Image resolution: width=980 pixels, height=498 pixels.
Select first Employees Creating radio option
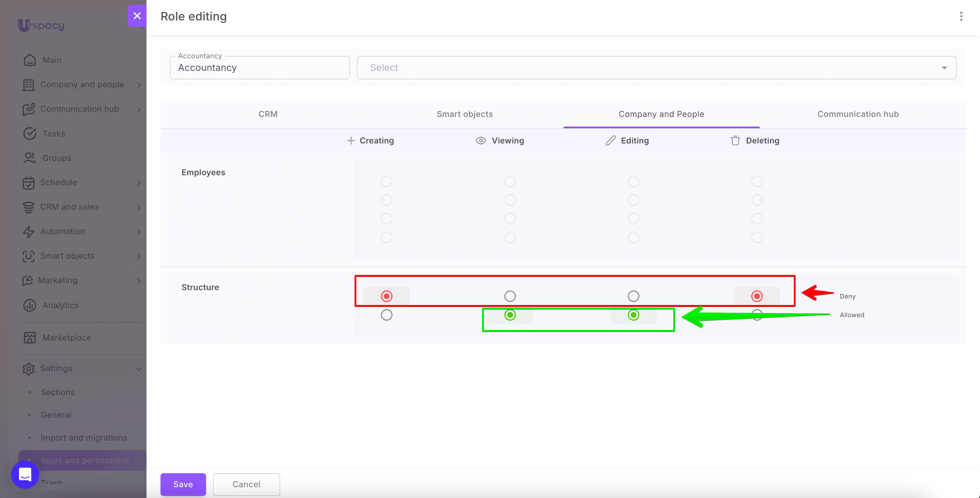tap(386, 181)
